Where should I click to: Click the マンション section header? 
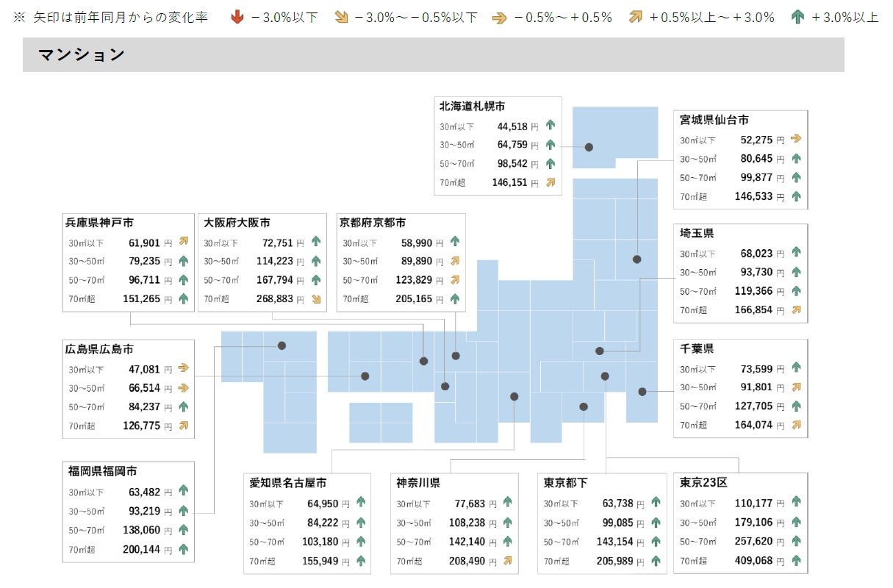(433, 54)
